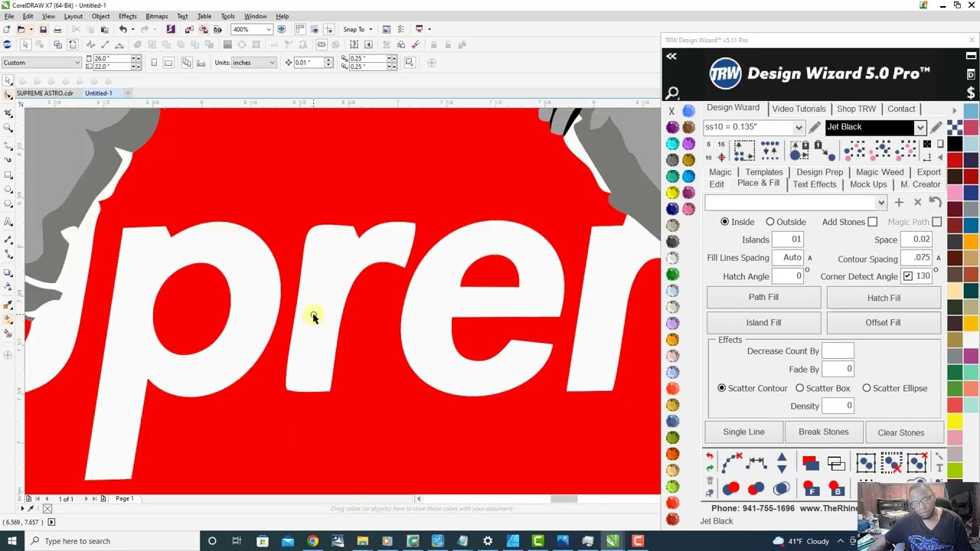The height and width of the screenshot is (551, 980).
Task: Click the Path Fill button
Action: tap(763, 297)
